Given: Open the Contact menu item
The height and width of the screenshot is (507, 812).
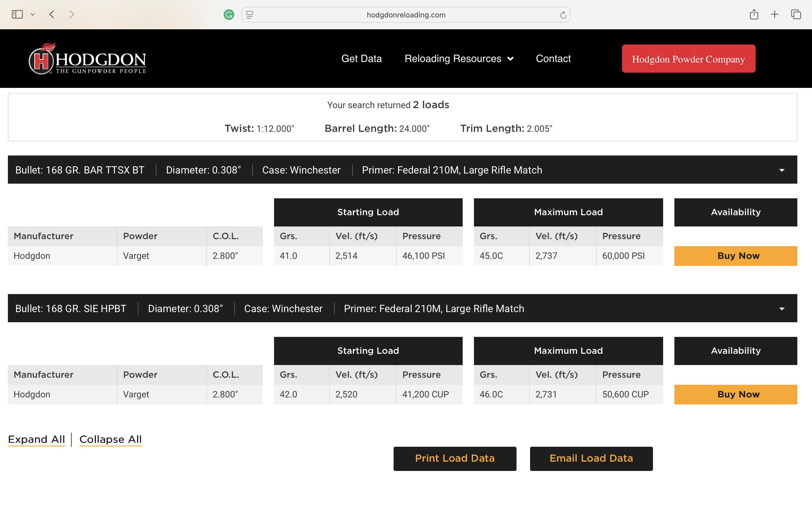Looking at the screenshot, I should (x=553, y=59).
